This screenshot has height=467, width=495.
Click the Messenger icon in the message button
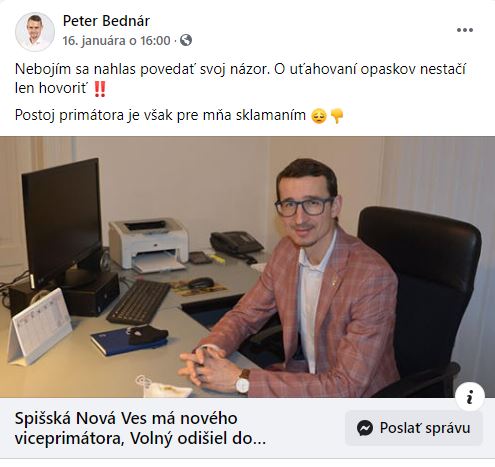(x=365, y=428)
